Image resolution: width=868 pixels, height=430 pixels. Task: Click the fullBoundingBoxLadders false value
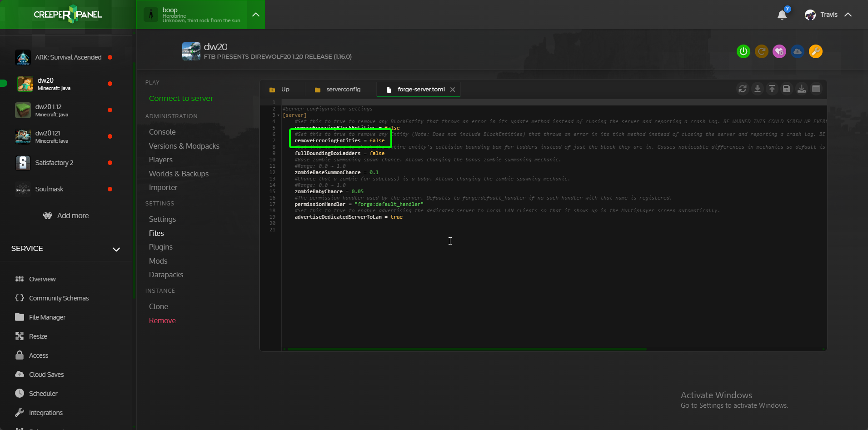[x=377, y=153]
